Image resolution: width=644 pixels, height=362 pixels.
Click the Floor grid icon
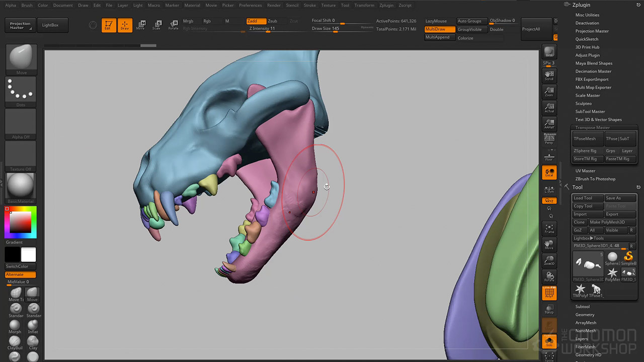pyautogui.click(x=549, y=156)
